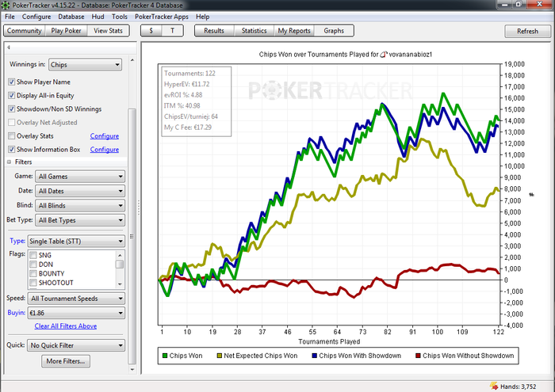
Task: Switch to the Statistics tab
Action: pos(255,31)
